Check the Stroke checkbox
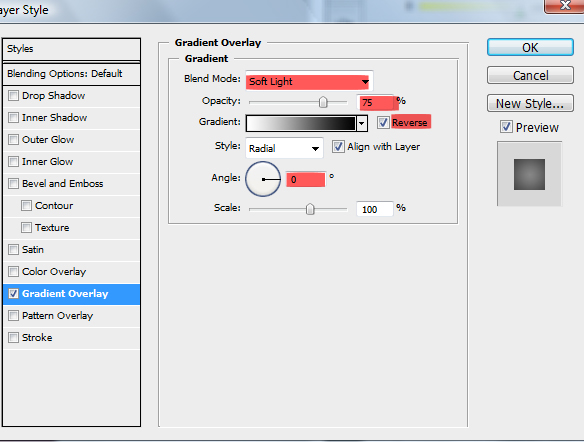Viewport: 584px width, 442px height. [13, 338]
